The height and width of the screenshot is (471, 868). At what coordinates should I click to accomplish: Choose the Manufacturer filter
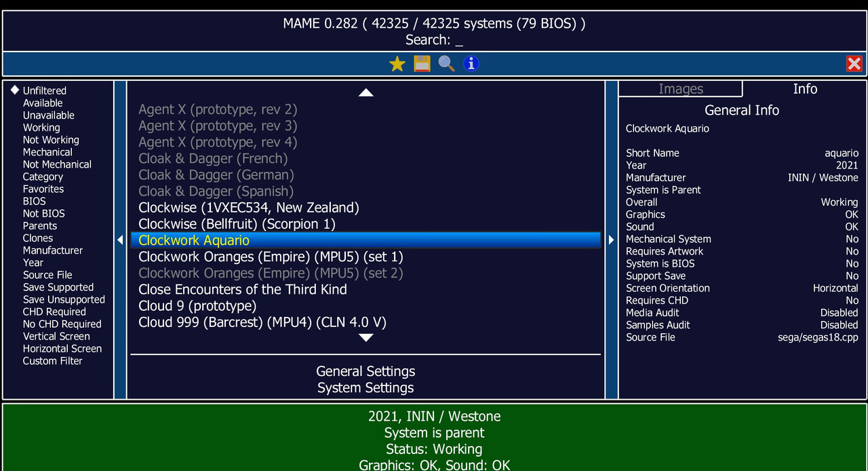(x=53, y=250)
